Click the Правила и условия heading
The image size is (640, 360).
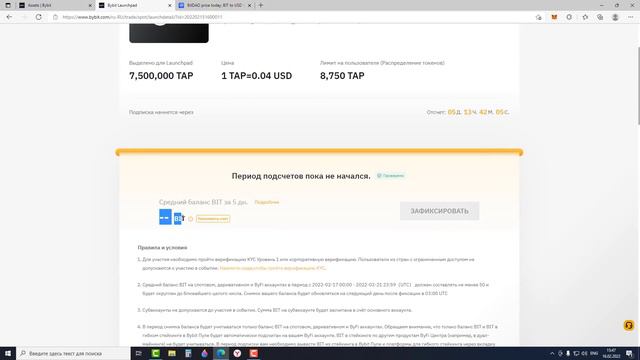coord(162,247)
